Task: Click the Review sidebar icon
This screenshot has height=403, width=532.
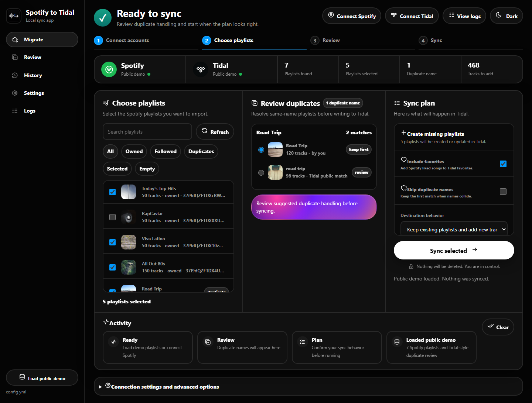Action: (15, 57)
